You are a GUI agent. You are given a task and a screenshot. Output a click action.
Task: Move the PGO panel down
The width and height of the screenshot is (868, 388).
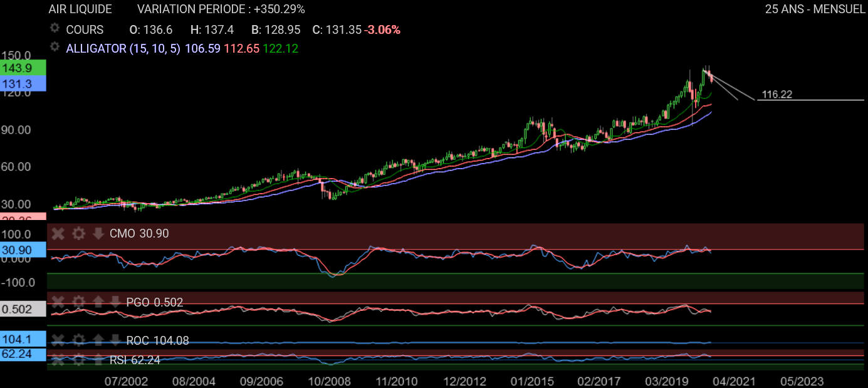(x=115, y=302)
